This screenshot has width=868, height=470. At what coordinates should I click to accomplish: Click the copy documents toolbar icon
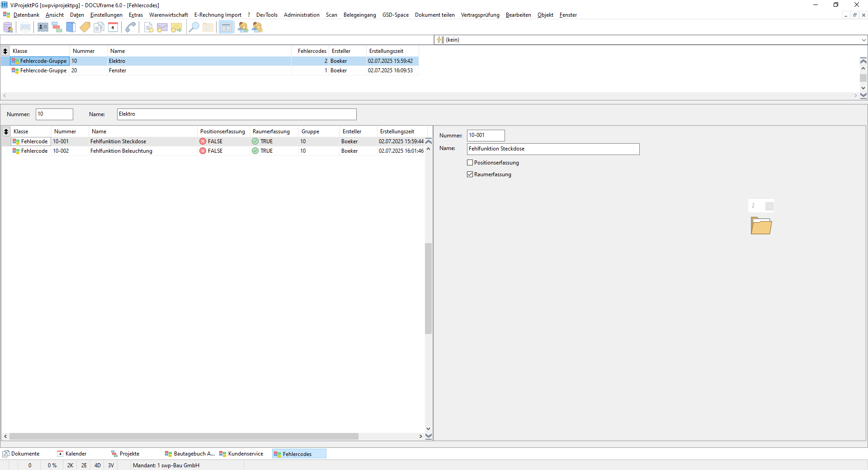tap(99, 28)
